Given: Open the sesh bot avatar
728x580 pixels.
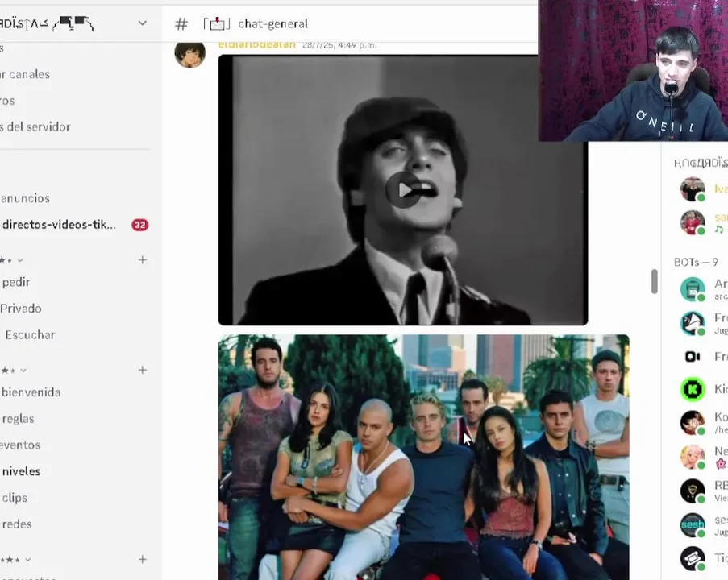Looking at the screenshot, I should pyautogui.click(x=693, y=524).
